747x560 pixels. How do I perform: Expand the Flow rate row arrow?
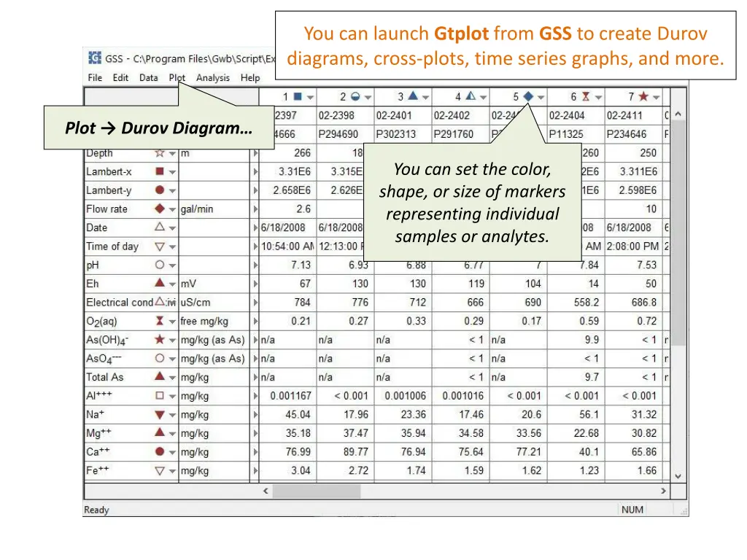tap(255, 209)
